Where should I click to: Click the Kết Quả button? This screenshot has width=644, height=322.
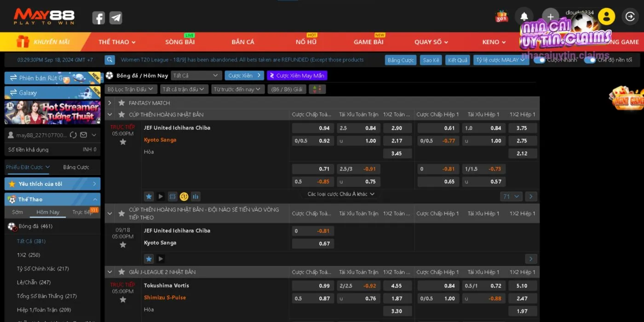[x=457, y=60]
